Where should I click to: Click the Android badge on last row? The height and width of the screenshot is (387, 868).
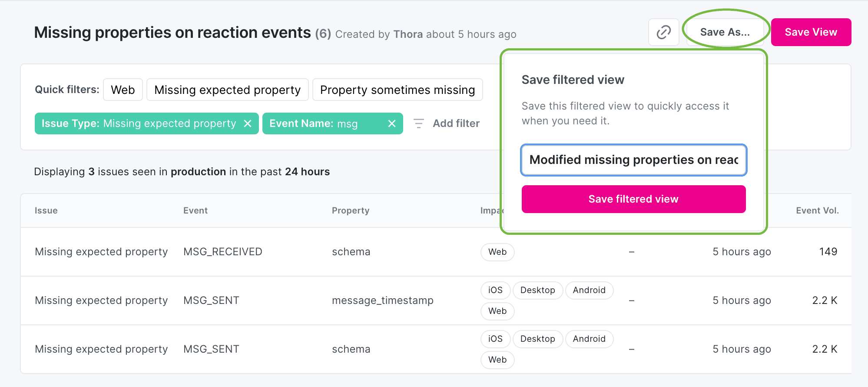pos(589,339)
